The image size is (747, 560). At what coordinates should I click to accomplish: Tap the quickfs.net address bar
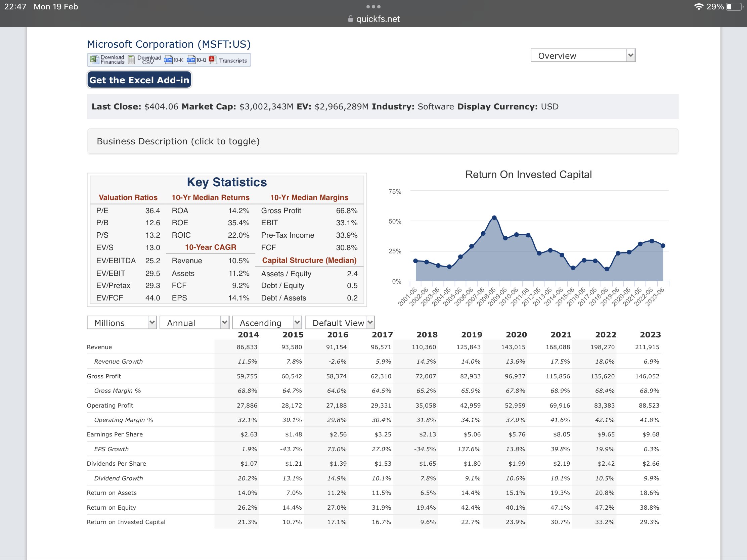pos(373,19)
